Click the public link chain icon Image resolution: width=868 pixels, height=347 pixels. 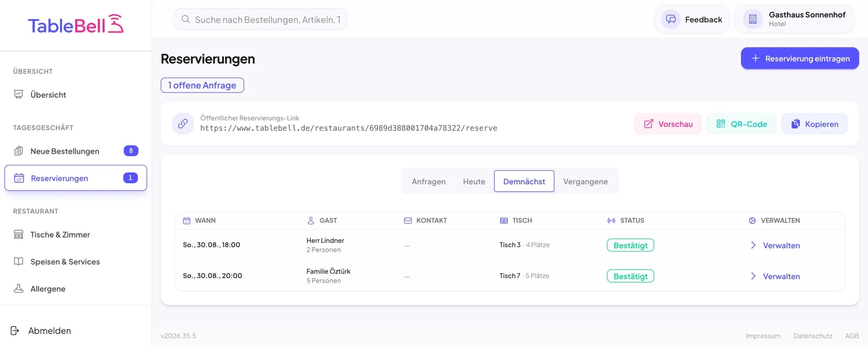tap(183, 124)
